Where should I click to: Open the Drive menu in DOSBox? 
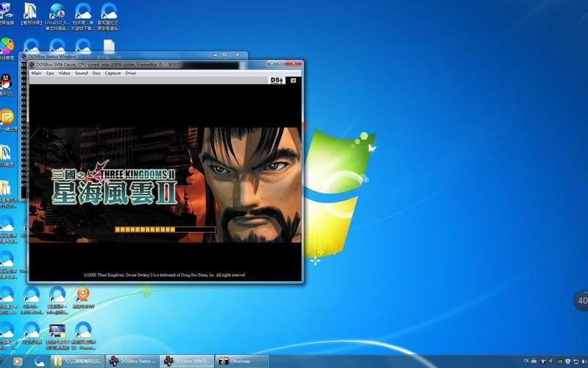pos(131,73)
